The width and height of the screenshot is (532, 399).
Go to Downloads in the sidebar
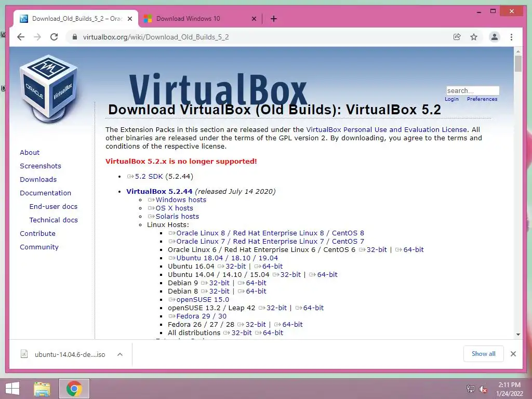[38, 179]
